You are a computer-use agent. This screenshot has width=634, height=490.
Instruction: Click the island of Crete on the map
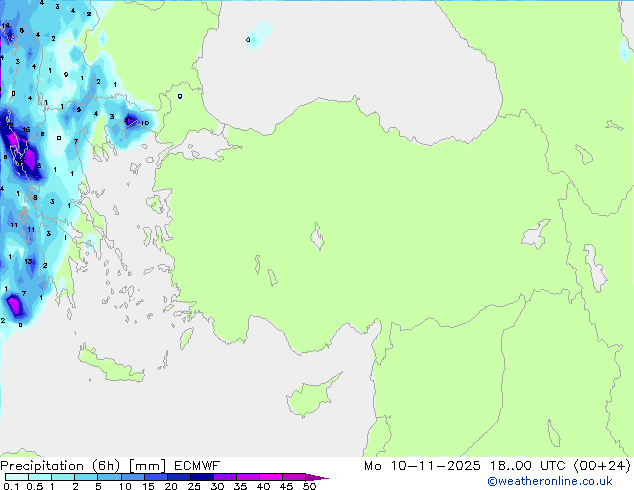pos(111,365)
